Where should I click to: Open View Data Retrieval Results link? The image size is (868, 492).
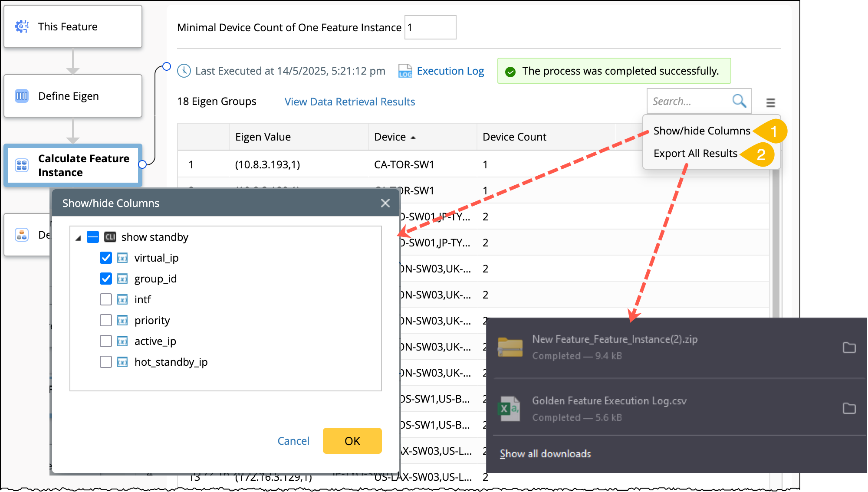(349, 102)
